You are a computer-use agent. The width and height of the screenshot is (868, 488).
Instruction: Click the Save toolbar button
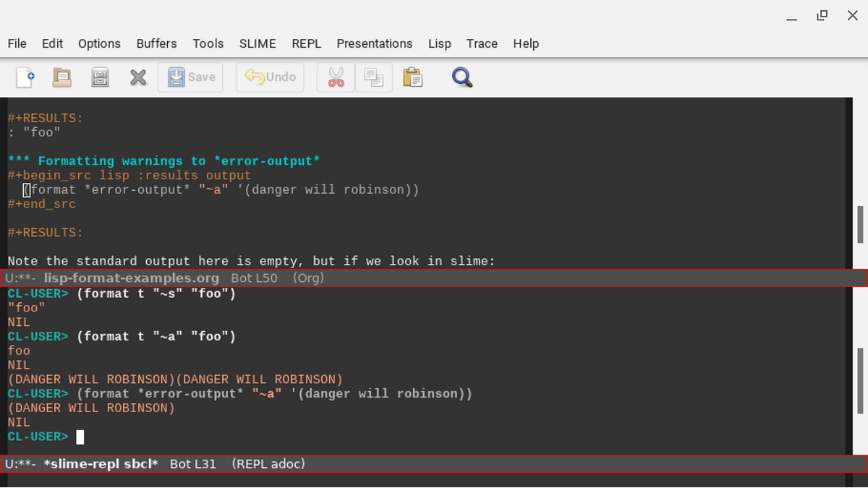click(x=190, y=77)
